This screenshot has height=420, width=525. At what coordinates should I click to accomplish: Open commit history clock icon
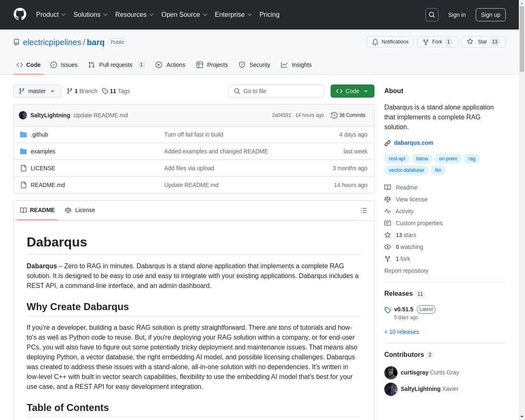[x=334, y=115]
